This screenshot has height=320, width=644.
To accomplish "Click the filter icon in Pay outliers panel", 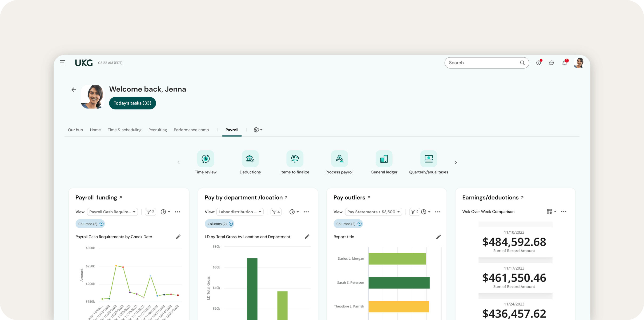I will coord(414,211).
